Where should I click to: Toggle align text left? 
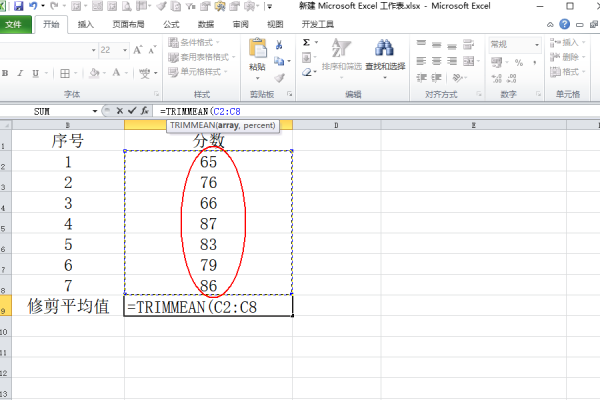421,61
